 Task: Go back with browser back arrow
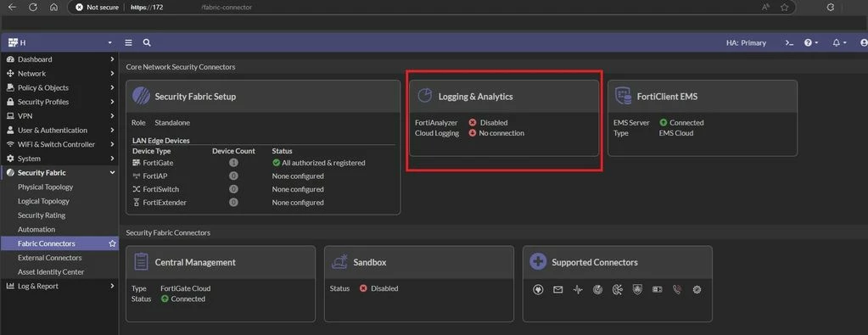click(12, 7)
